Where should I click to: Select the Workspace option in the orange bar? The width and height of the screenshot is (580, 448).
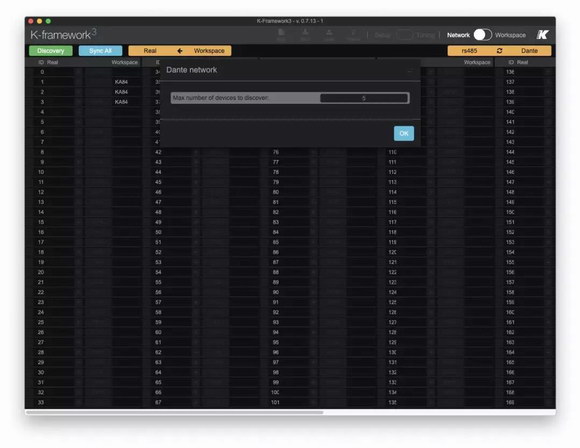(209, 51)
